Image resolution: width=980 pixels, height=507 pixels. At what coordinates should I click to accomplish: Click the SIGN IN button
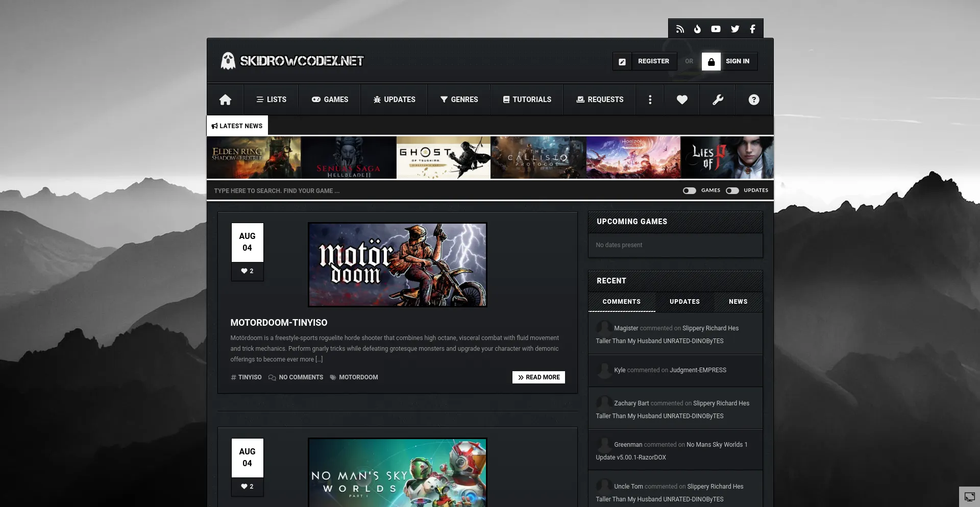coord(729,61)
